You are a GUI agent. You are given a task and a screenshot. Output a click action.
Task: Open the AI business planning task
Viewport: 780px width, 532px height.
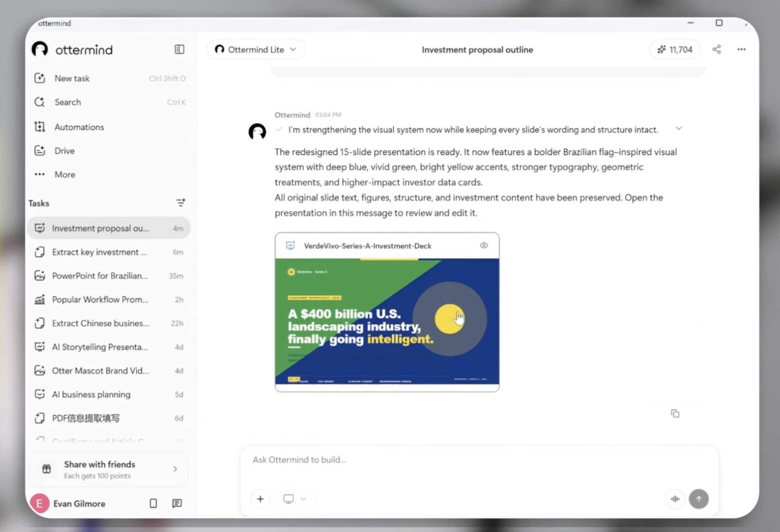point(109,394)
